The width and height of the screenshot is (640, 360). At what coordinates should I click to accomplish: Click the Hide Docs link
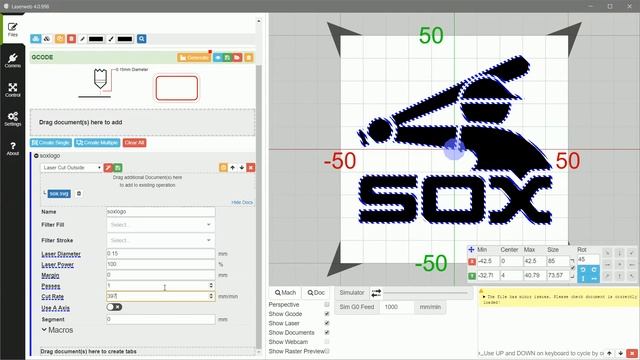(x=242, y=202)
